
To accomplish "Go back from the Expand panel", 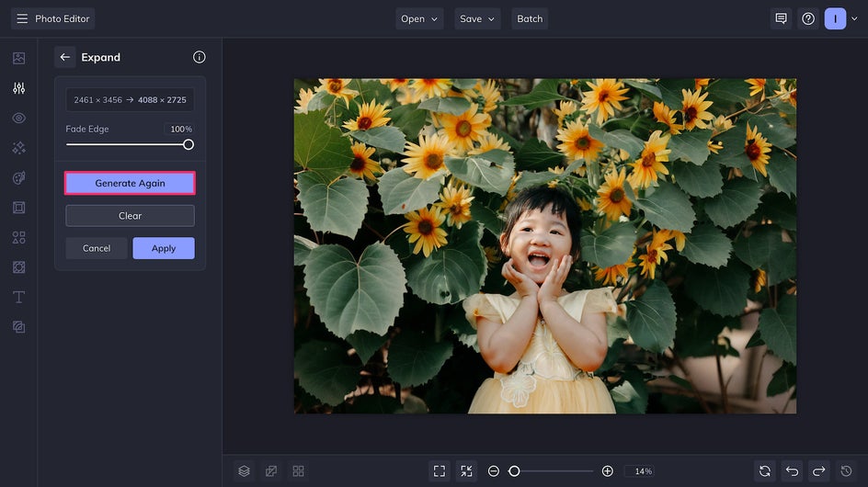I will (x=64, y=57).
